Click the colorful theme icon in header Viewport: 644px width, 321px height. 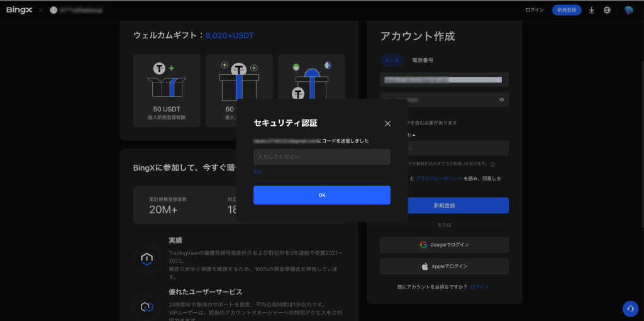pos(628,10)
